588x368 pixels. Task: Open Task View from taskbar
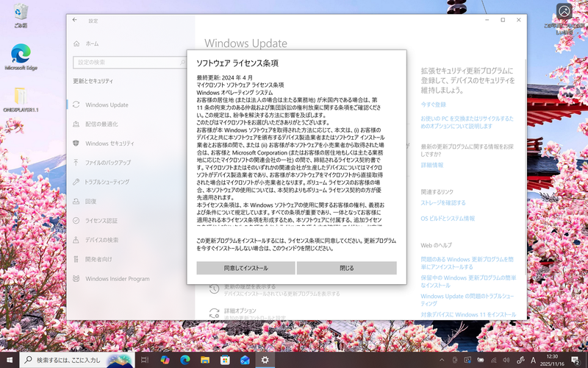(145, 360)
